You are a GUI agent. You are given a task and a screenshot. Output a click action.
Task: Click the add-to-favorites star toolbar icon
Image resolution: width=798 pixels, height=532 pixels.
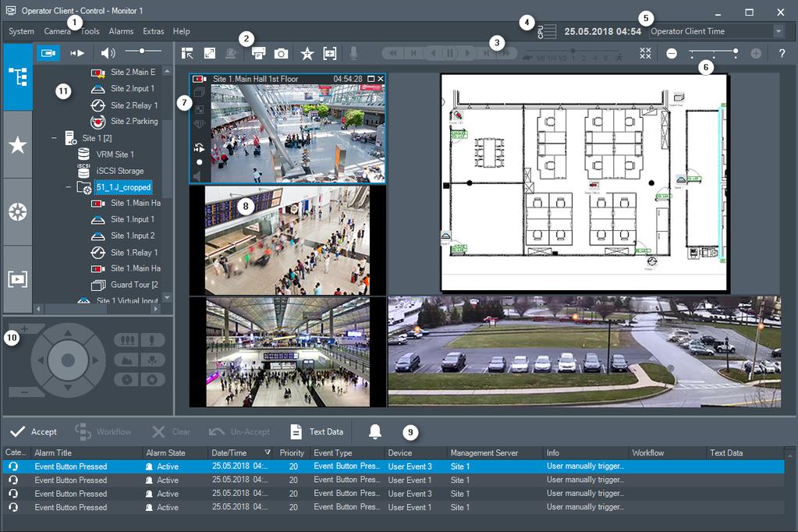(x=307, y=53)
